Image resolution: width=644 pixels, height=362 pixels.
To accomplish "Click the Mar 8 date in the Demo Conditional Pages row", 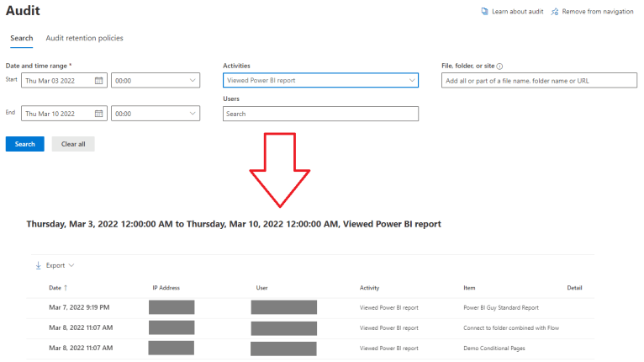I will pos(81,348).
